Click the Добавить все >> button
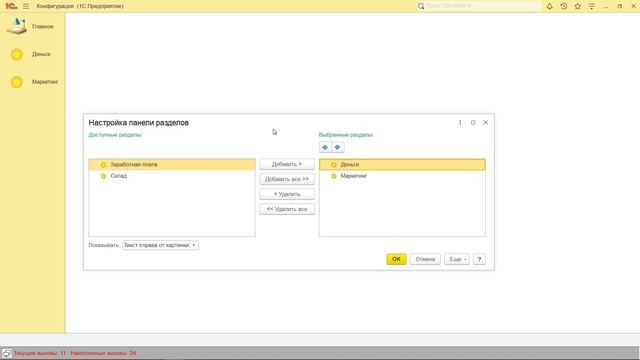Screen dimensions: 640x360 (x=287, y=179)
